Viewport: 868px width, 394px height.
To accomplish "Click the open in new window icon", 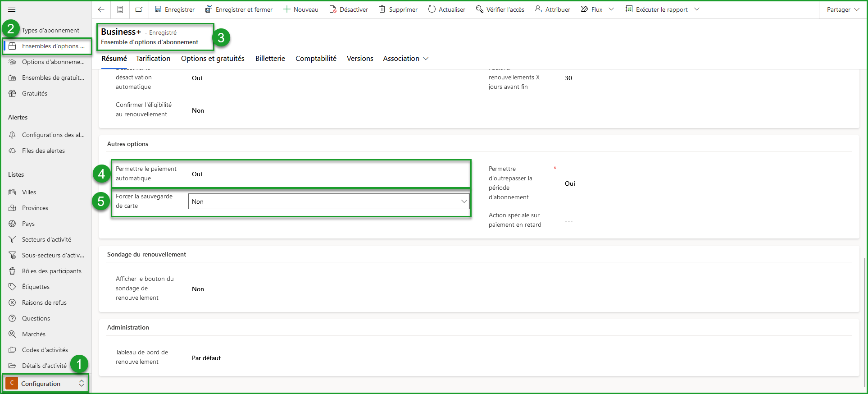I will (139, 9).
